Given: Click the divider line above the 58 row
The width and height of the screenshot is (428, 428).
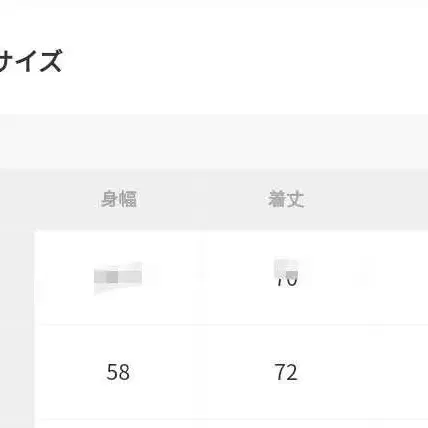Looking at the screenshot, I should (231, 324).
